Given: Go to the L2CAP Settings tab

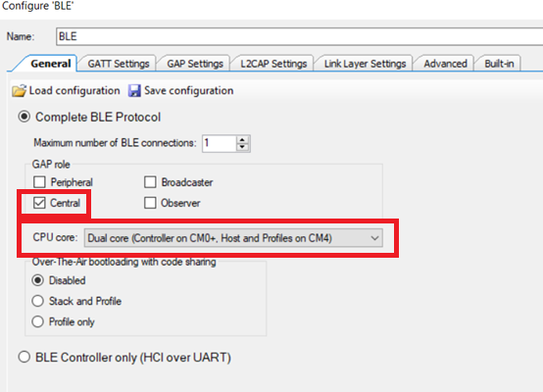Looking at the screenshot, I should point(273,64).
